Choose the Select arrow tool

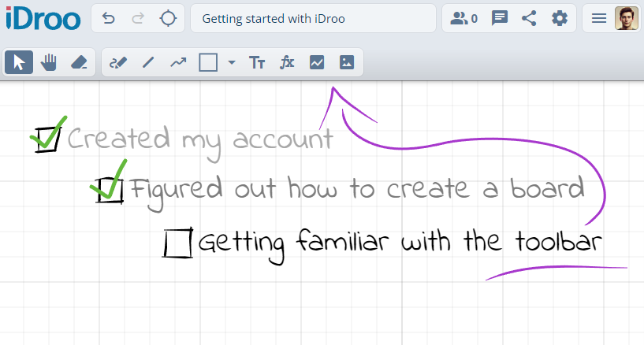[19, 62]
